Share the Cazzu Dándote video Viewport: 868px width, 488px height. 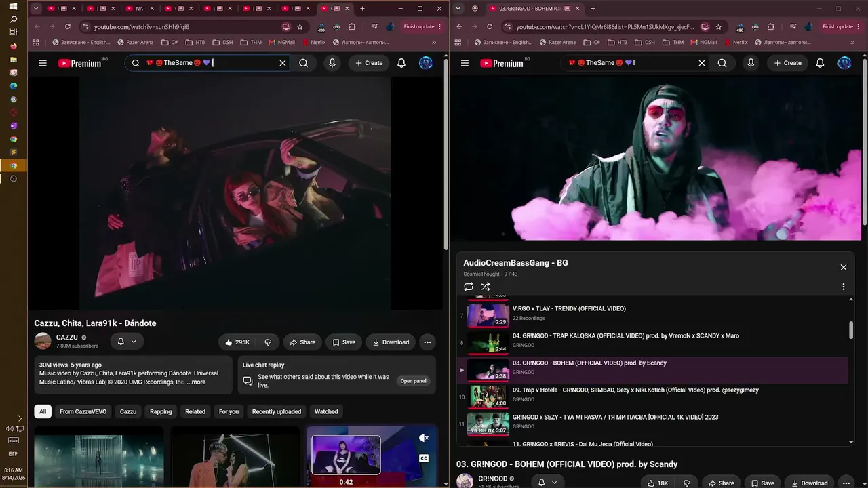(x=302, y=342)
